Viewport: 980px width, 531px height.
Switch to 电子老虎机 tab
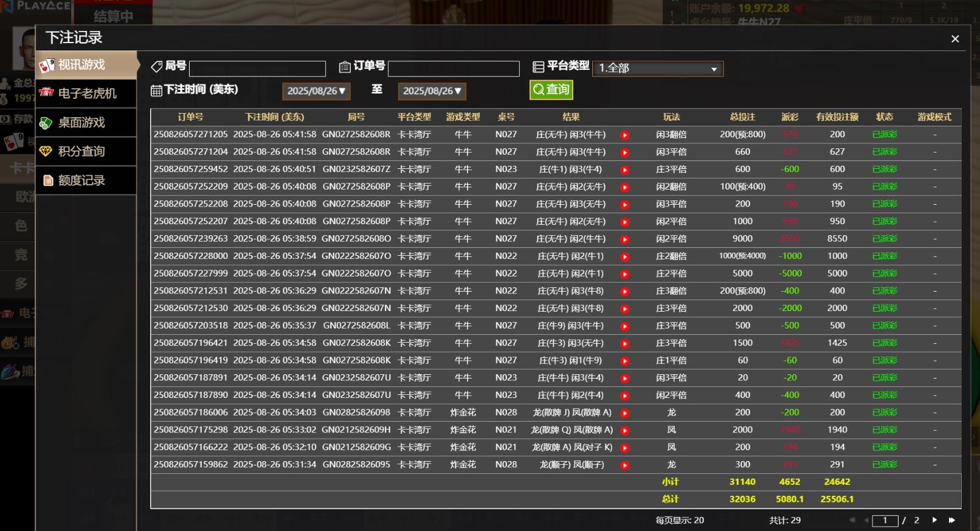click(86, 94)
